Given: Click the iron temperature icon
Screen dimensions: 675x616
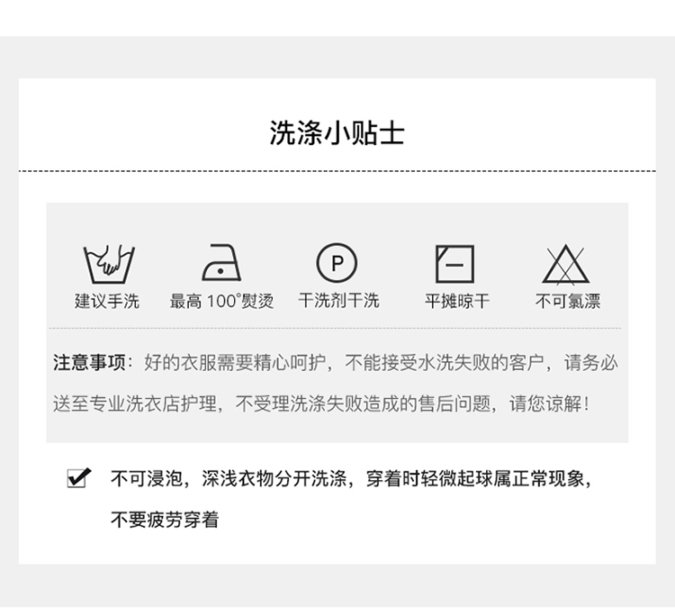Looking at the screenshot, I should (221, 263).
